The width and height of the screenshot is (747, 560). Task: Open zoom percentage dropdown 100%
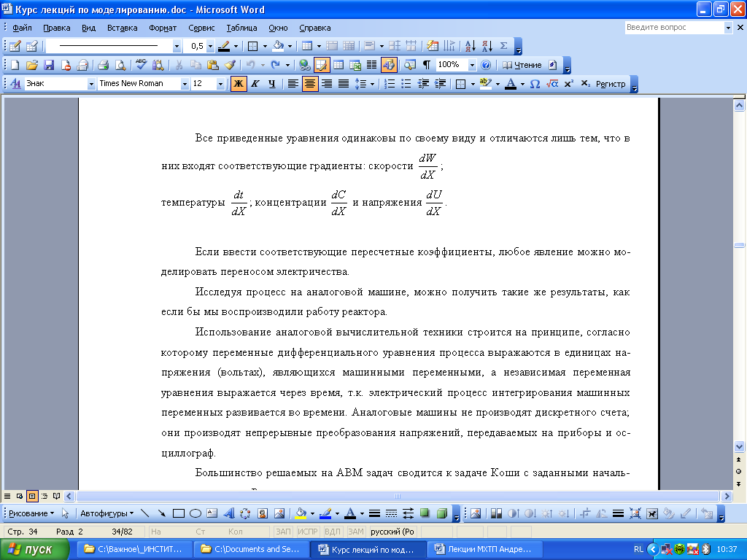pyautogui.click(x=472, y=65)
